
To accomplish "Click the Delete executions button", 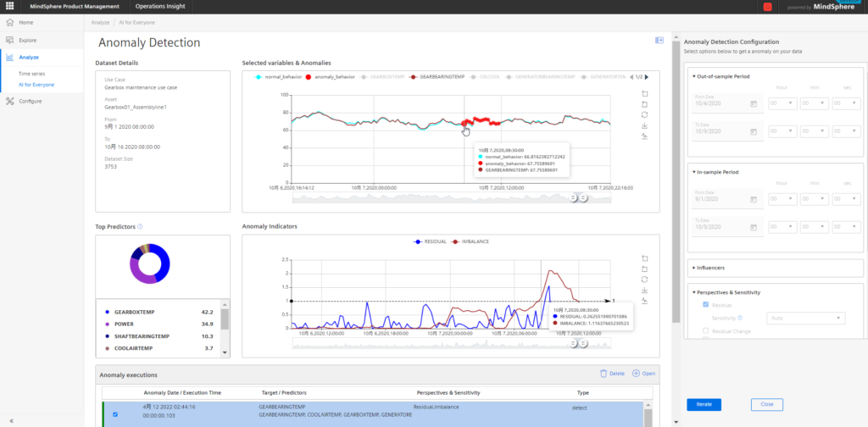I will point(612,374).
